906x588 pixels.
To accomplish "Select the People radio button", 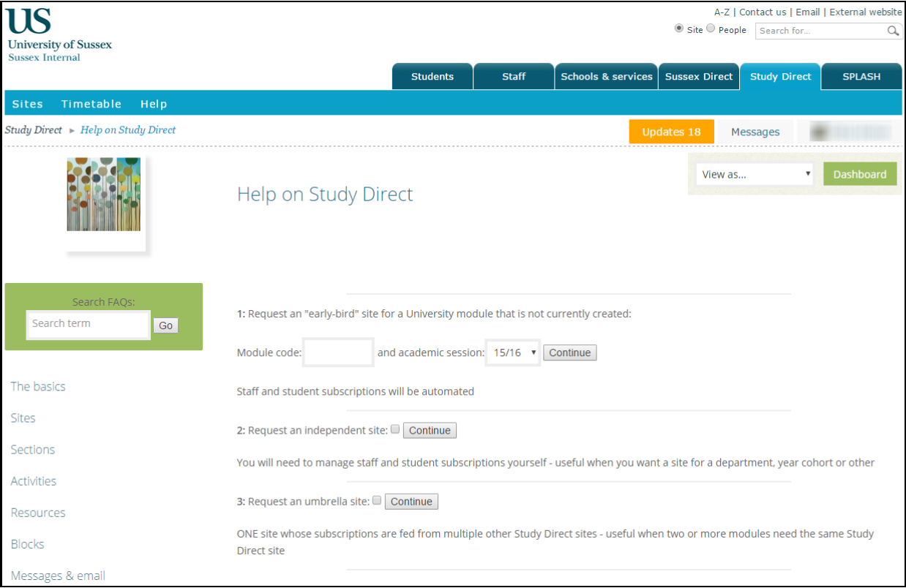I will click(711, 29).
